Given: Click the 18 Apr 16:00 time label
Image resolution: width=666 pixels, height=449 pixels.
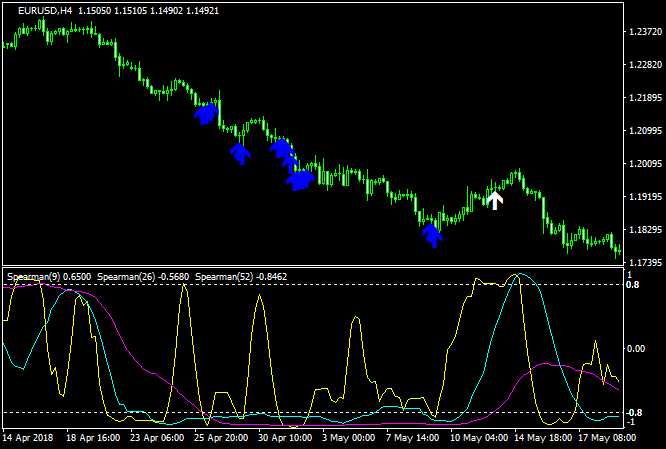Looking at the screenshot, I should (93, 438).
